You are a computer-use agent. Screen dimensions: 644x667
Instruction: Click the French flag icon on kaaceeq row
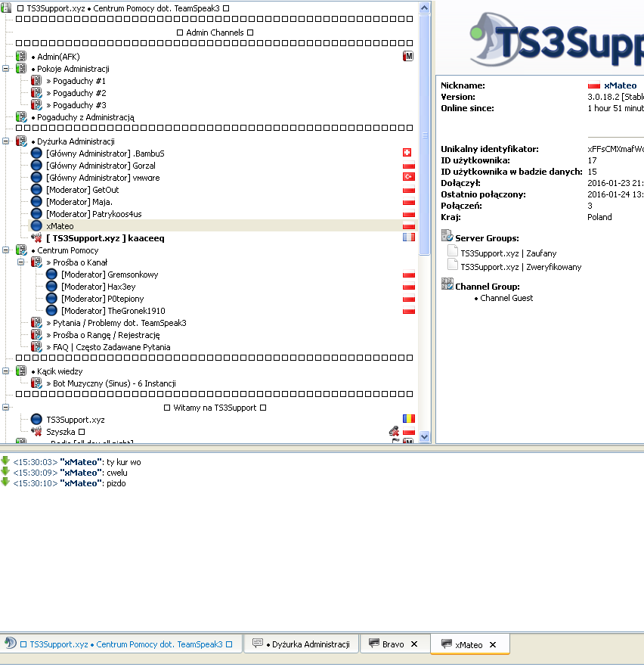(408, 237)
